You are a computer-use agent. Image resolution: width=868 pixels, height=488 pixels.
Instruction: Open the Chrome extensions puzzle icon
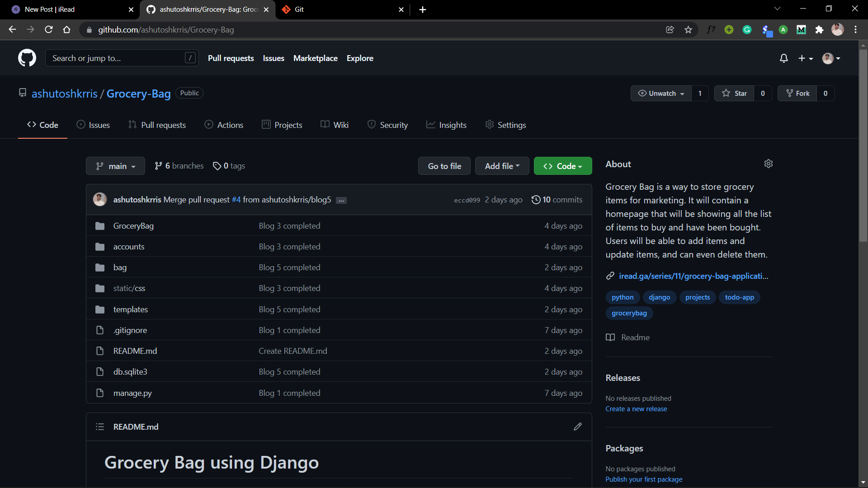tap(819, 30)
